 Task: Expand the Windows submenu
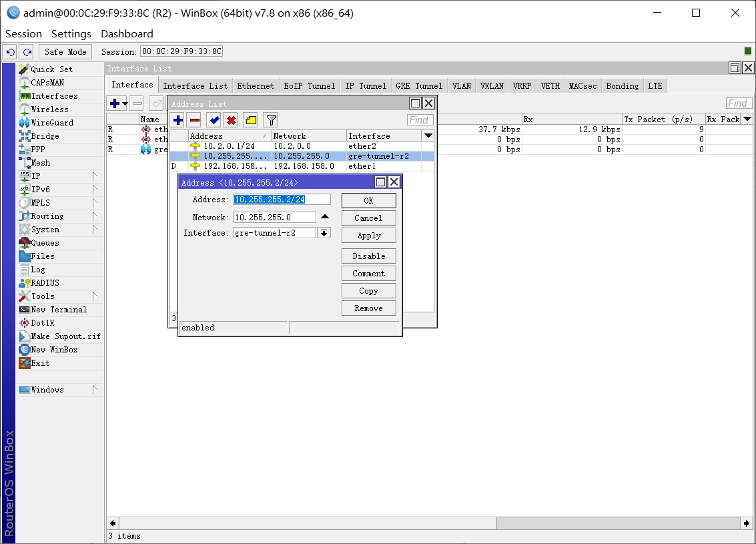click(x=61, y=390)
